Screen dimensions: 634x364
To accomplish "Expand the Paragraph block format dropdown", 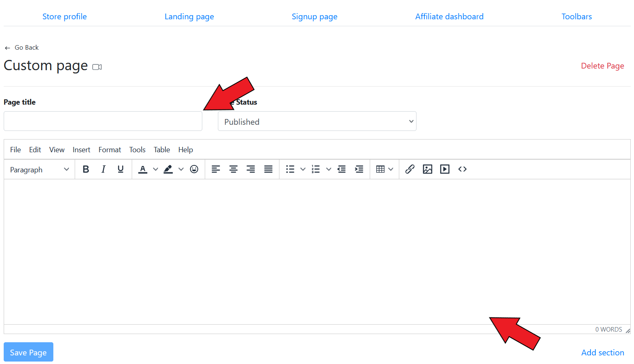I will 39,169.
